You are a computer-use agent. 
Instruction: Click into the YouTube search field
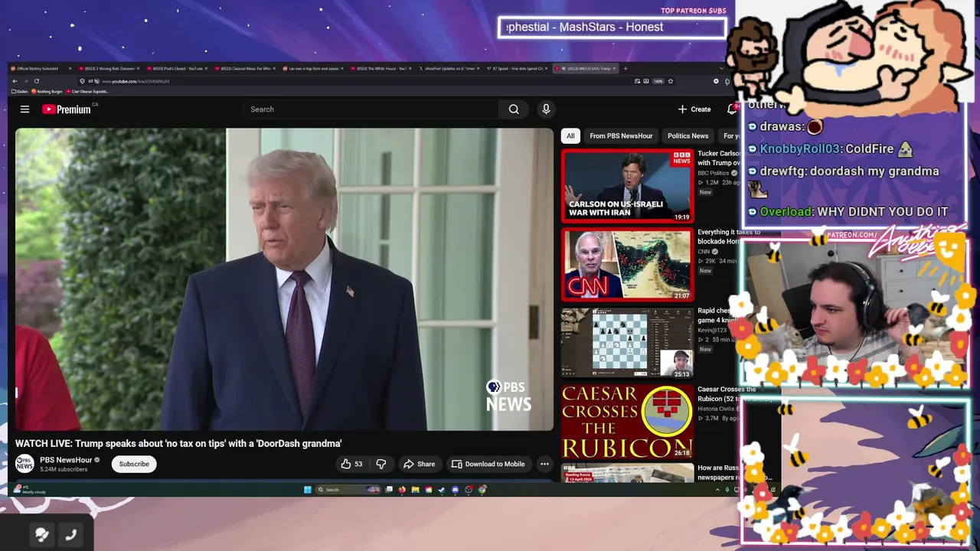[371, 109]
